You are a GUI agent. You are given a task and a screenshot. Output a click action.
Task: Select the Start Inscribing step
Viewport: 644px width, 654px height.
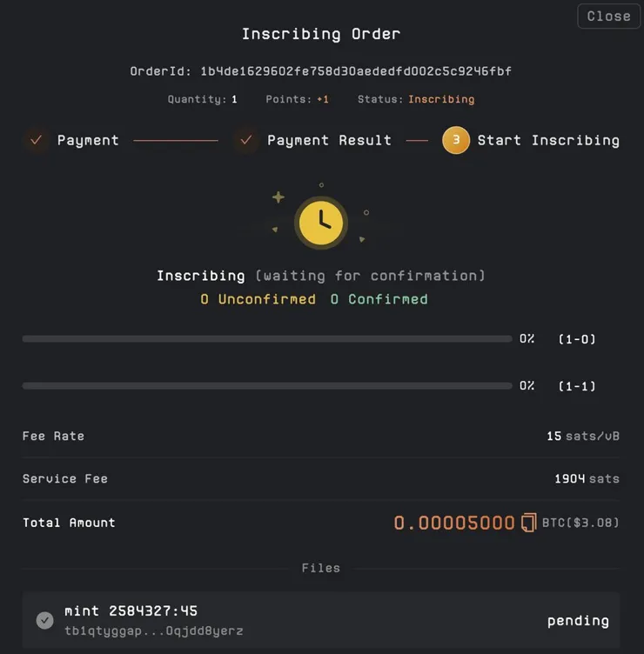click(548, 140)
